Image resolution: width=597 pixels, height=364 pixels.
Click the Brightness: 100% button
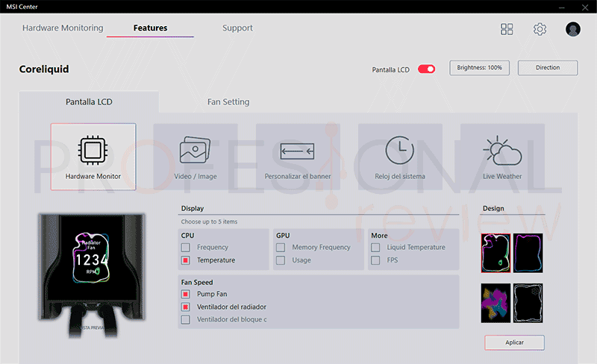(479, 68)
